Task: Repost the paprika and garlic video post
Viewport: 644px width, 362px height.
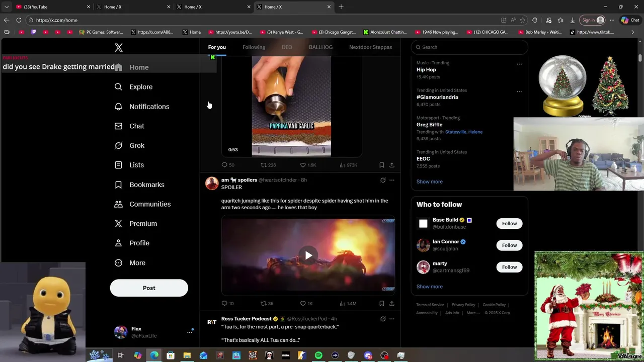Action: [x=268, y=165]
